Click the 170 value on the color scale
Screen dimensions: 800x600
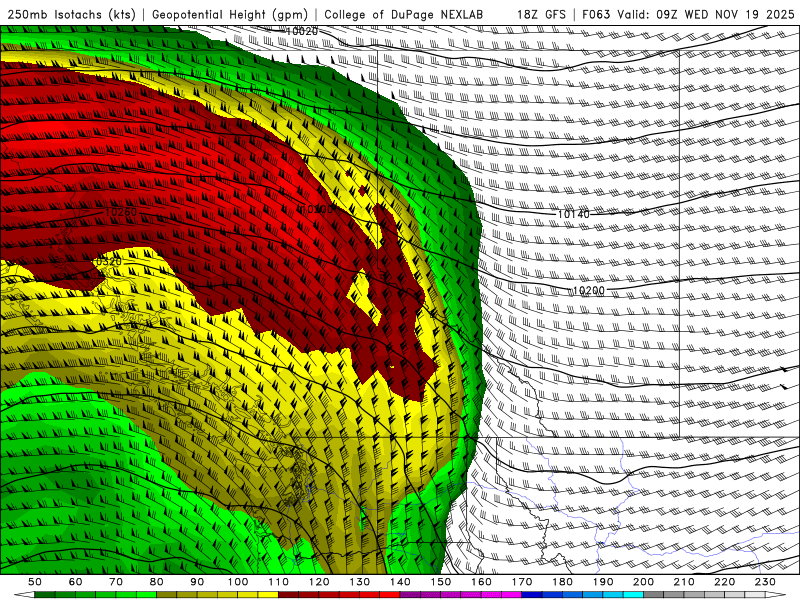click(x=522, y=582)
